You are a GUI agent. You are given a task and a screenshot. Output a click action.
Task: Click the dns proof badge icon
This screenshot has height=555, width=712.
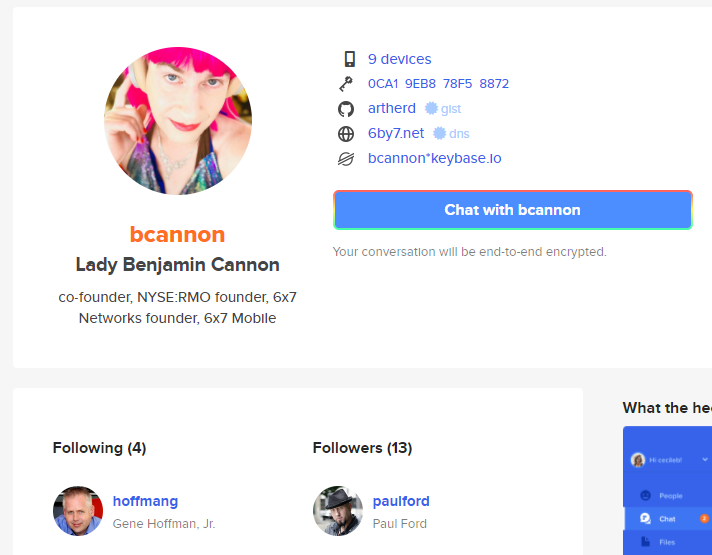click(439, 134)
